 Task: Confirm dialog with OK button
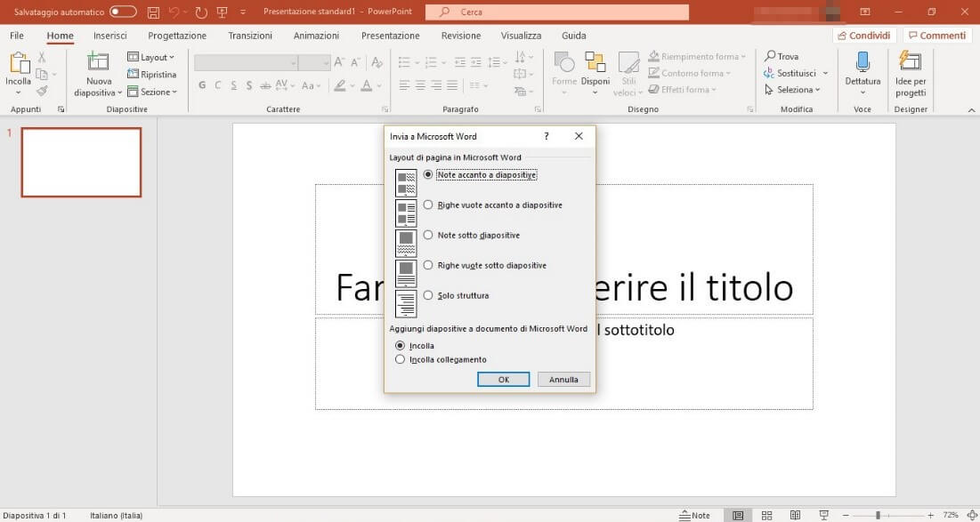coord(503,379)
